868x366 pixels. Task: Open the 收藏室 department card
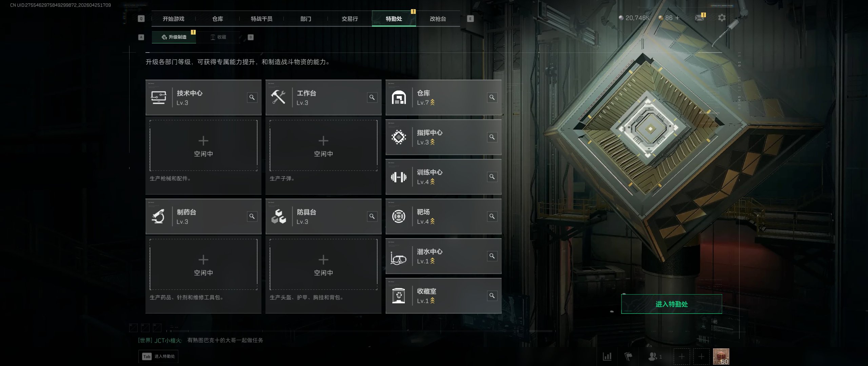tap(443, 296)
